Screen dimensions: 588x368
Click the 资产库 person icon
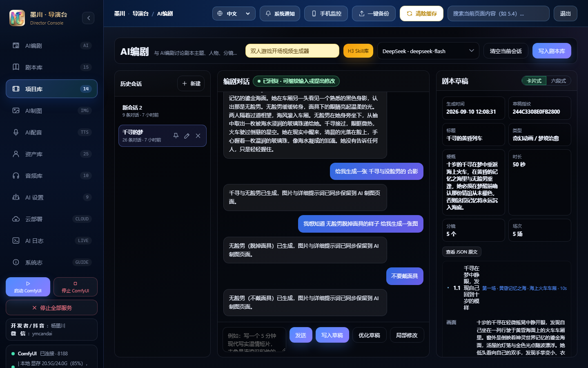pyautogui.click(x=16, y=154)
